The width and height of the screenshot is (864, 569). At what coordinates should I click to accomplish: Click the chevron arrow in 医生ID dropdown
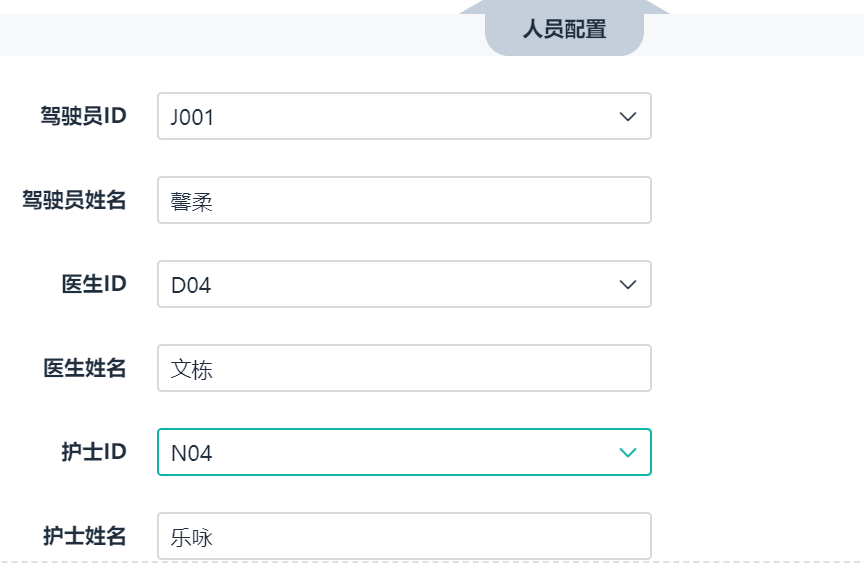628,285
